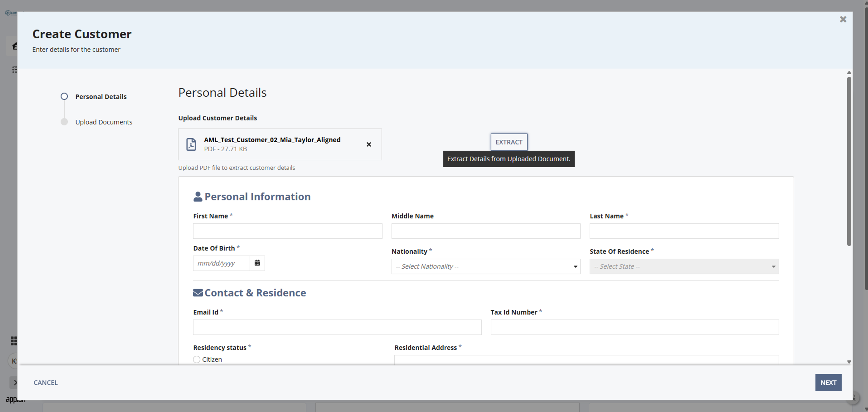Image resolution: width=868 pixels, height=412 pixels.
Task: Click the Personal Details step circle indicator
Action: (64, 96)
